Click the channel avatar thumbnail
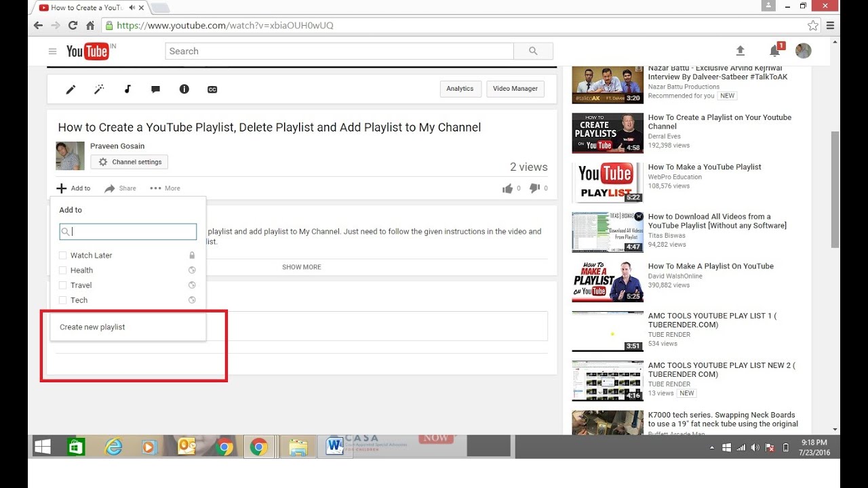 [x=70, y=156]
